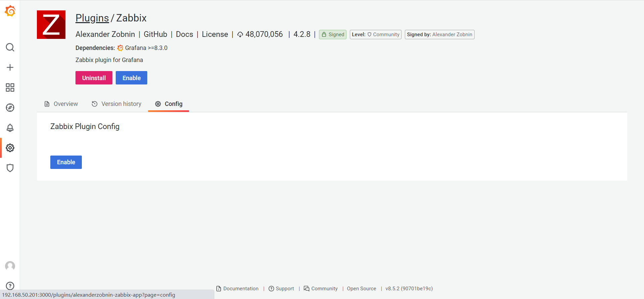
Task: Open the Community footer link
Action: click(x=321, y=289)
